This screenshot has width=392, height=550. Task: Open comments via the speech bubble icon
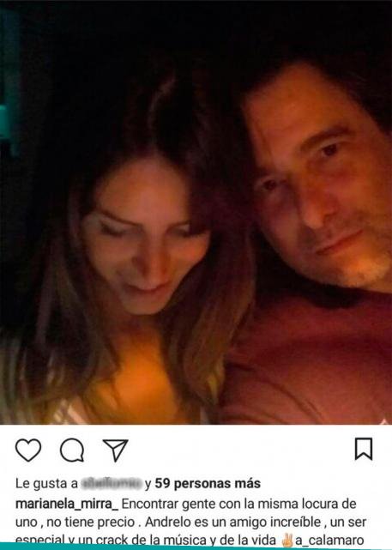[x=72, y=450]
